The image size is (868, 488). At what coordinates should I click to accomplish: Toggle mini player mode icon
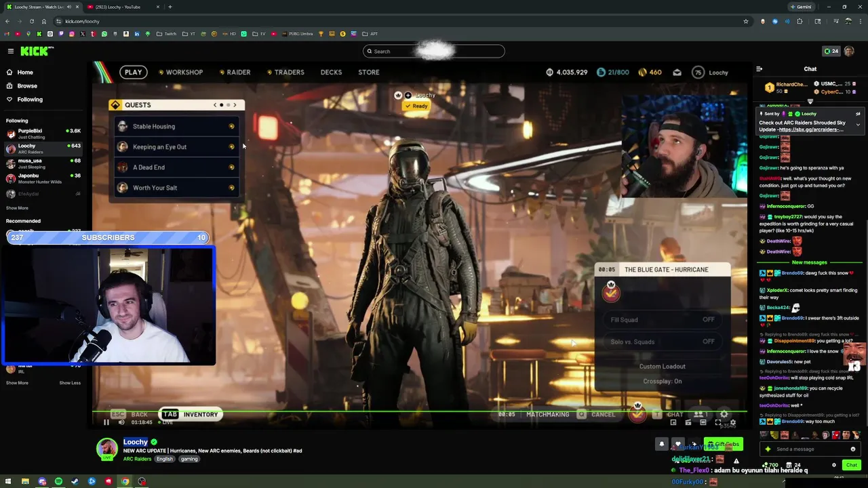(x=673, y=422)
